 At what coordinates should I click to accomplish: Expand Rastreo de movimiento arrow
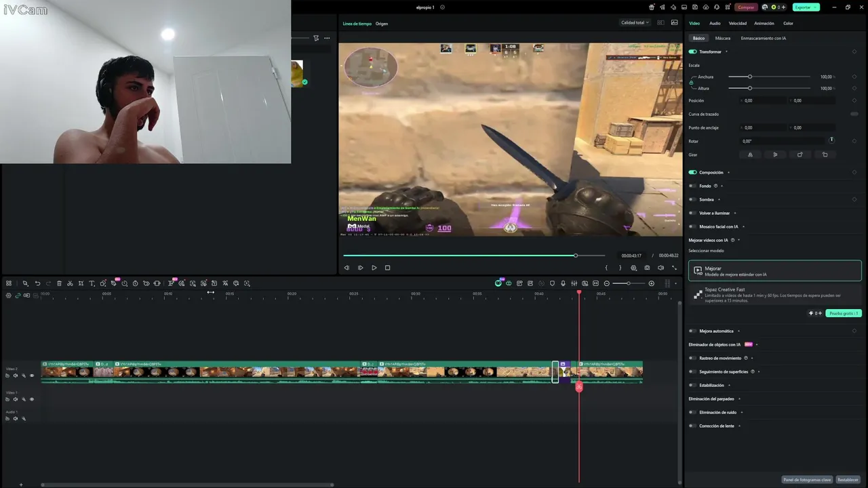[x=751, y=358]
